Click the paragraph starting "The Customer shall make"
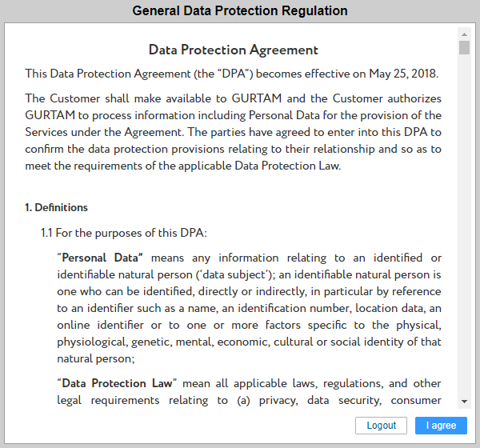This screenshot has width=480, height=448. click(233, 132)
